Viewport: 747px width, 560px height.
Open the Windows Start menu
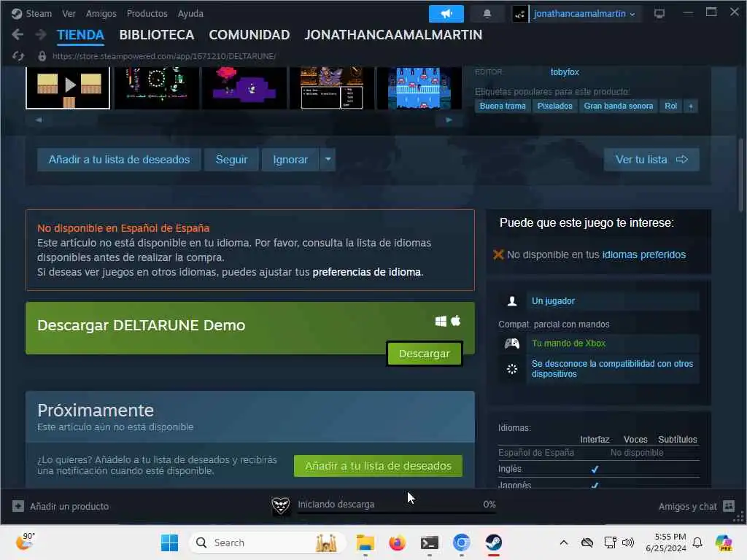[169, 542]
